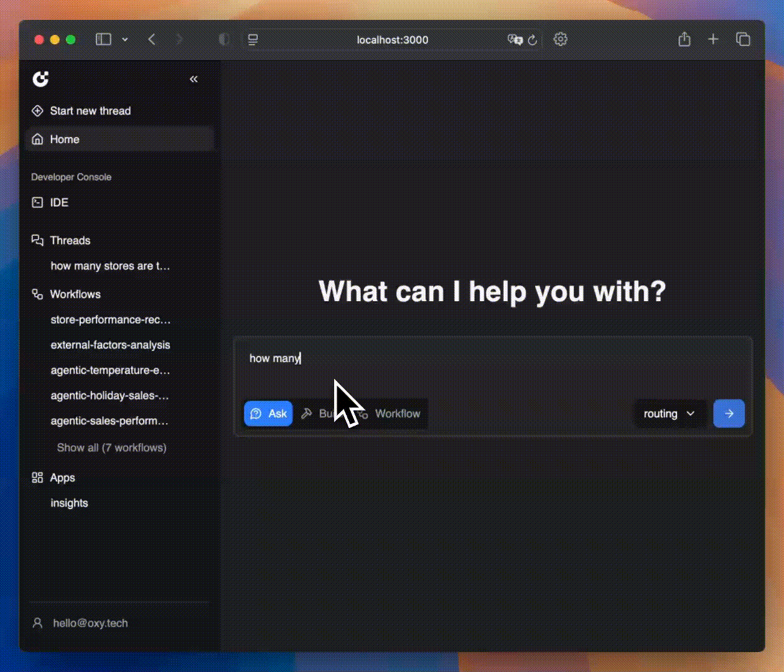Submit question with blue arrow button
This screenshot has height=672, width=784.
coord(729,414)
